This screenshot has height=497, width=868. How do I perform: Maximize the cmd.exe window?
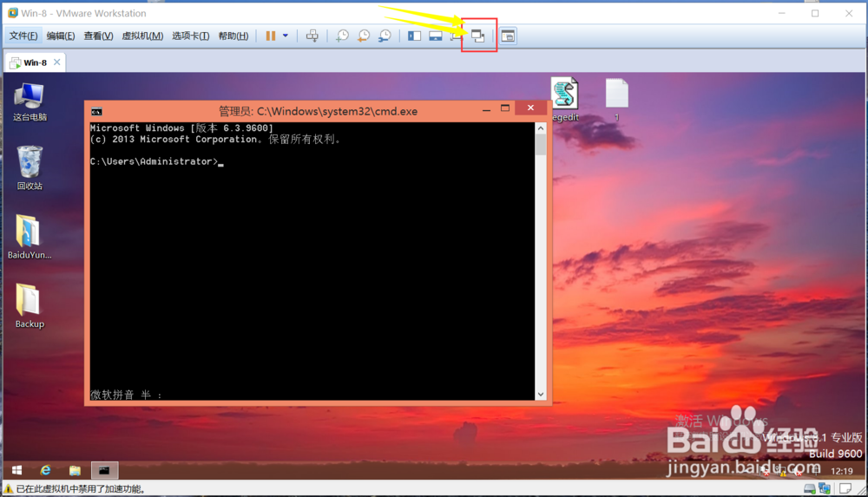(x=505, y=108)
